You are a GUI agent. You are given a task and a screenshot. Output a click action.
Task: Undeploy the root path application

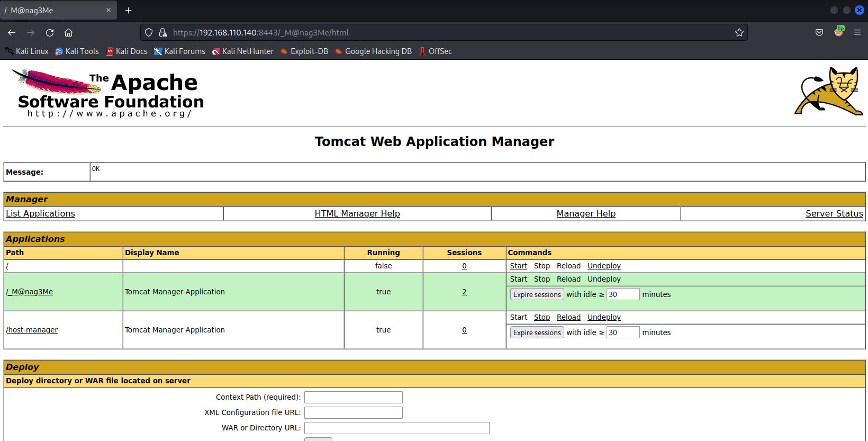pyautogui.click(x=604, y=266)
